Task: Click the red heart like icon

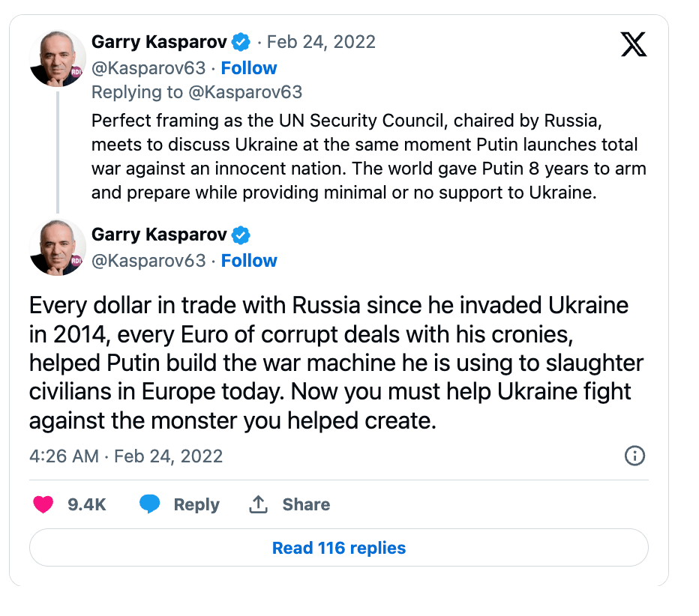Action: pyautogui.click(x=43, y=504)
